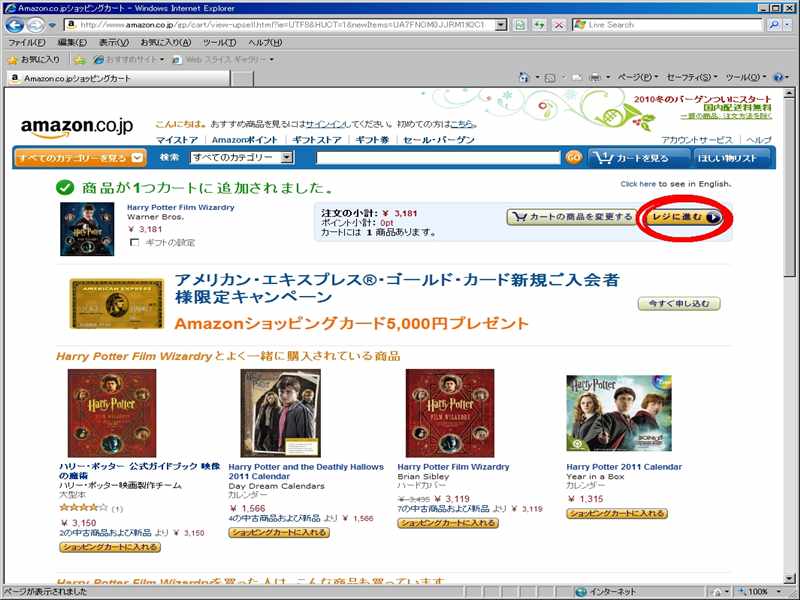Click the page scrollbar down arrow
The image size is (800, 600).
[789, 579]
